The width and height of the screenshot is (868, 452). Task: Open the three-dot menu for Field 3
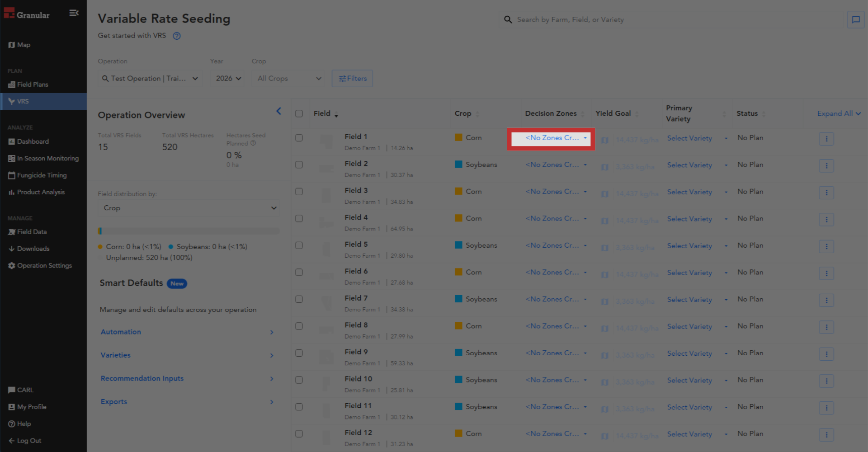(826, 193)
